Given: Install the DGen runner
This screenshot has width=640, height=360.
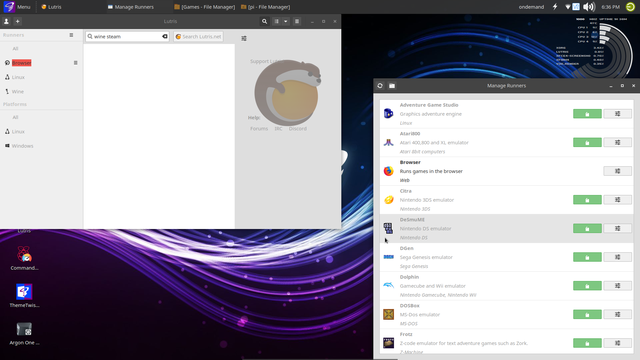Looking at the screenshot, I should click(x=587, y=257).
